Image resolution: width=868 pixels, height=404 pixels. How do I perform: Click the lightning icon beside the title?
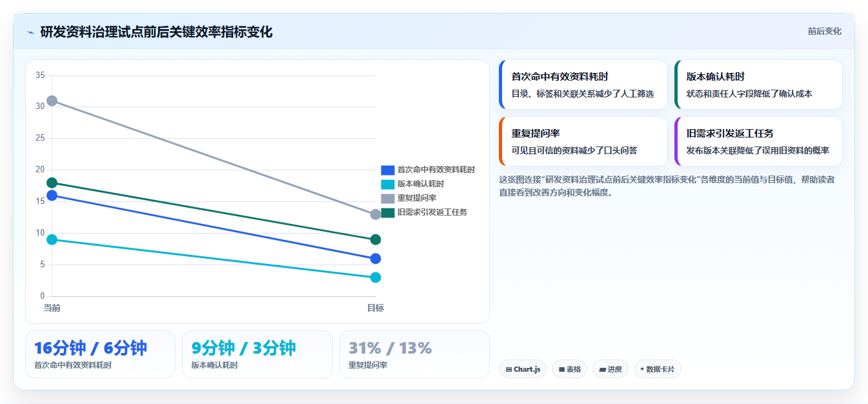31,32
